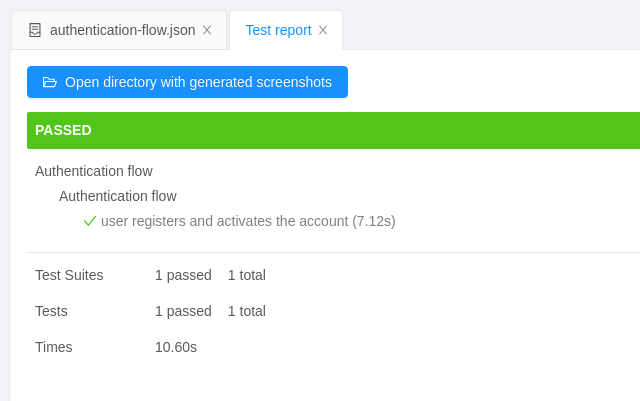Click the 10.60s time value
The image size is (640, 401).
tap(176, 347)
